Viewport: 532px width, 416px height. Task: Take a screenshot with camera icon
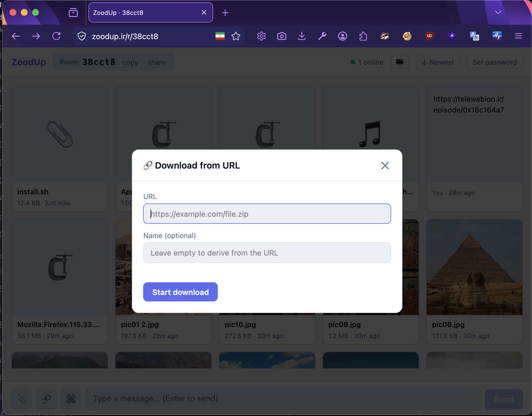point(282,36)
